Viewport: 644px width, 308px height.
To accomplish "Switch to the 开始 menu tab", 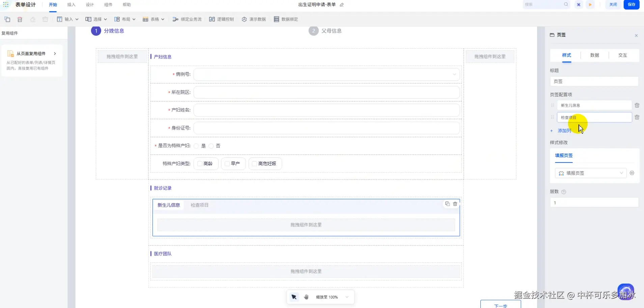I will (x=53, y=5).
